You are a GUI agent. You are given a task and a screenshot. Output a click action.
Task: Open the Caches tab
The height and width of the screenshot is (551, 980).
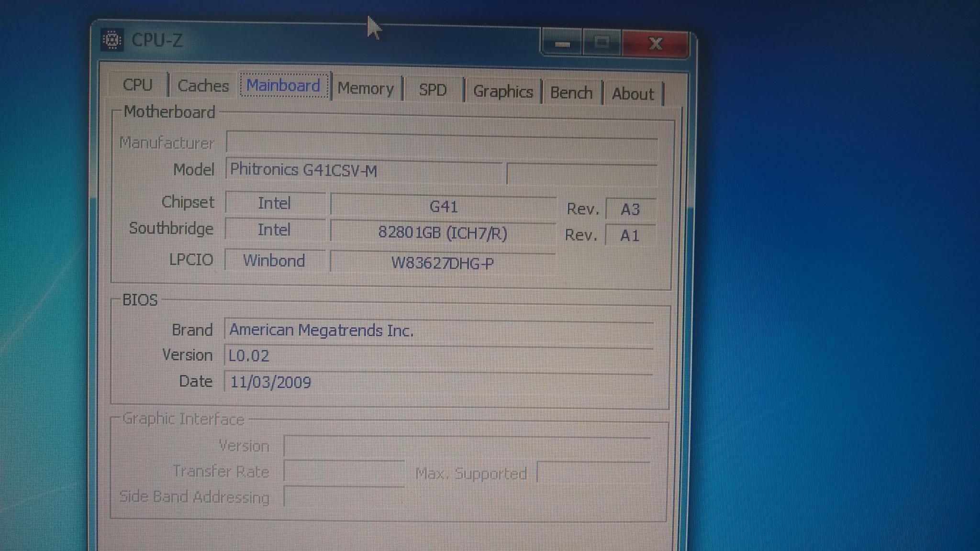[x=203, y=86]
